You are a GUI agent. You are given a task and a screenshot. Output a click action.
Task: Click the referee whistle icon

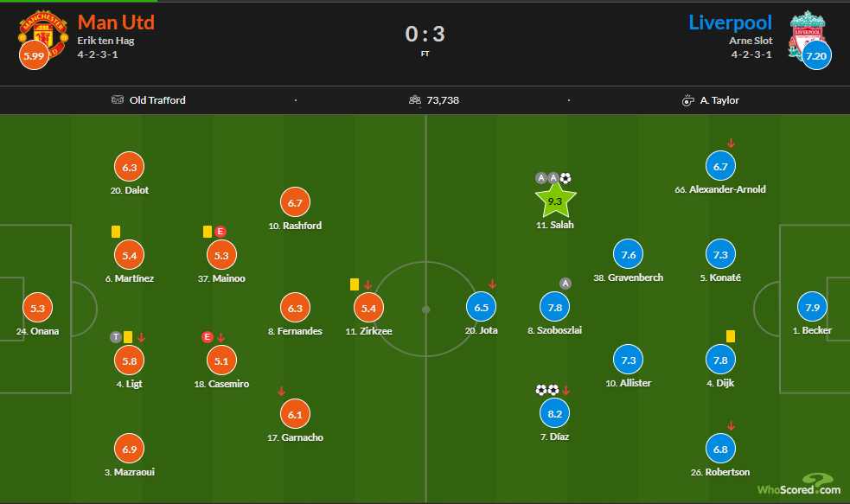(x=688, y=100)
